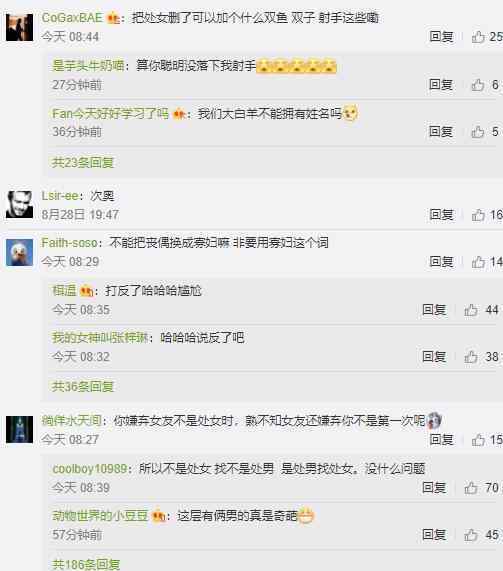
Task: Open username link coolboy10989
Action: click(x=90, y=469)
